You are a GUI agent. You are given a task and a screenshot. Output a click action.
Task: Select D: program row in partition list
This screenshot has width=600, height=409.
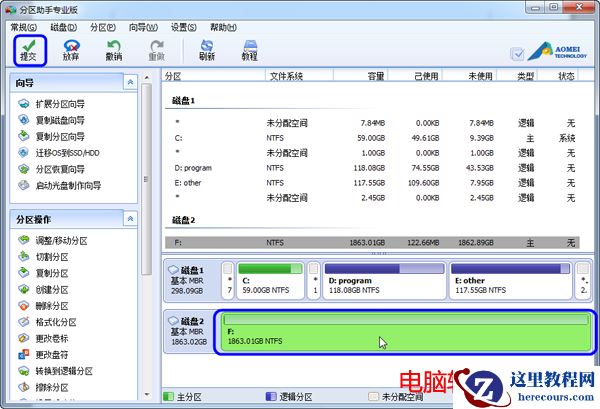(x=372, y=168)
